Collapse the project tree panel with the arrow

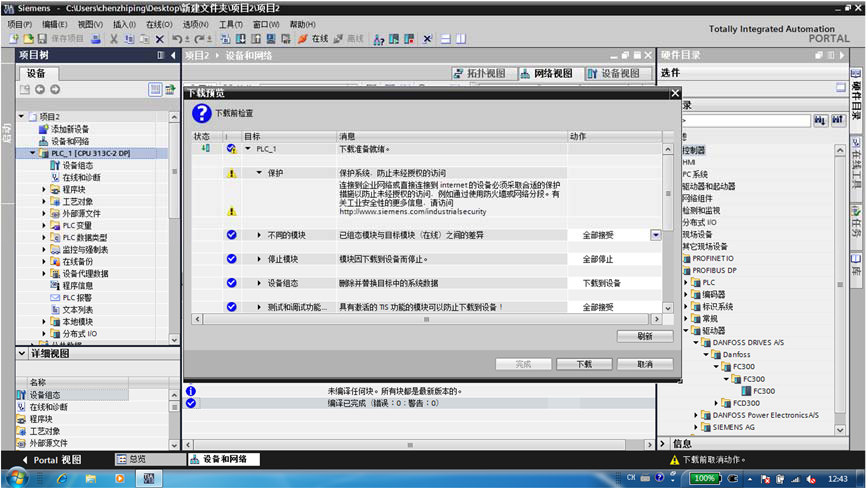point(173,56)
